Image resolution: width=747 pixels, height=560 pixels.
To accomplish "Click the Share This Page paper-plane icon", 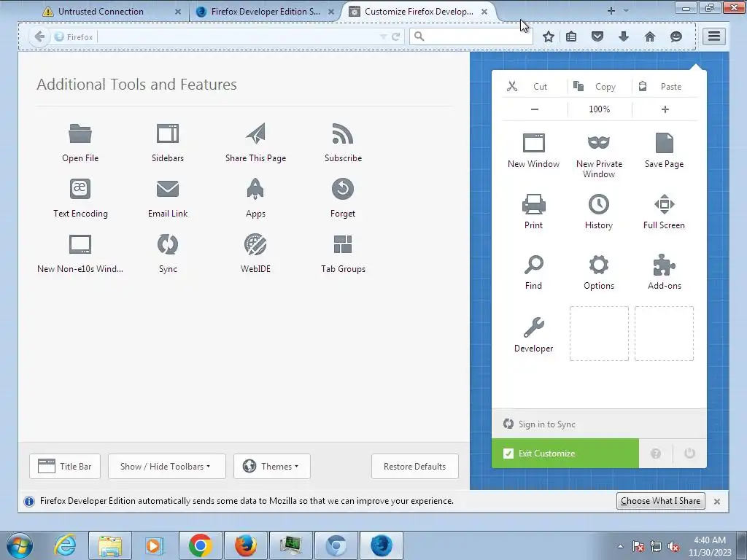I will (256, 133).
